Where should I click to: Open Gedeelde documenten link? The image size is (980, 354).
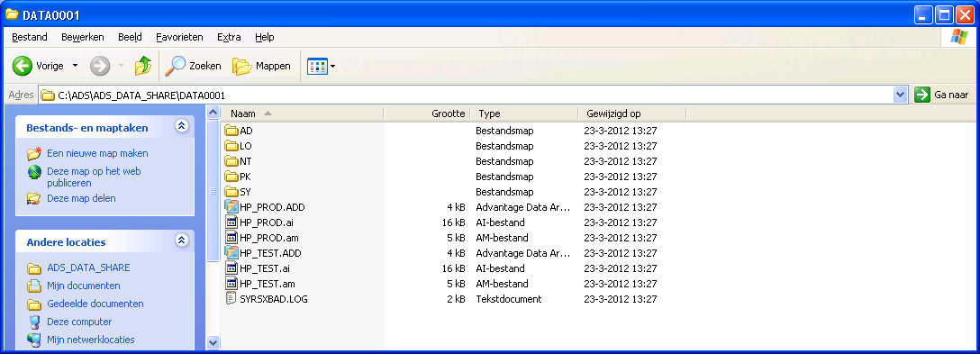pyautogui.click(x=95, y=304)
